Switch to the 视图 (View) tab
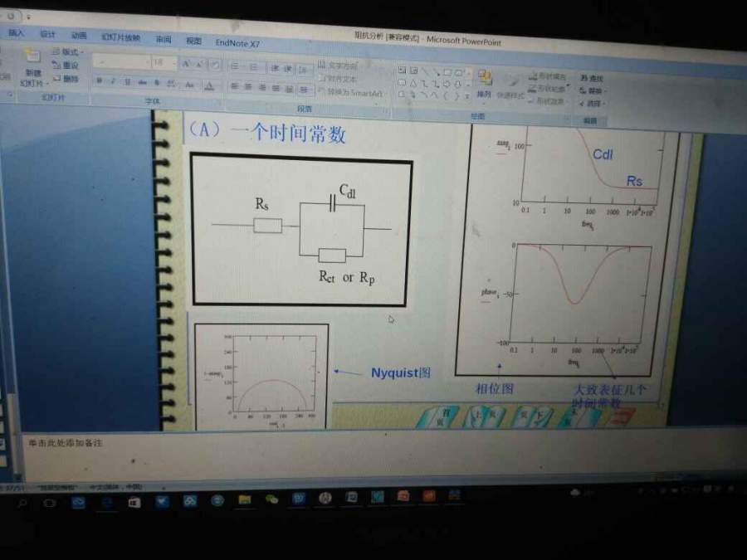Image resolution: width=747 pixels, height=560 pixels. click(193, 41)
